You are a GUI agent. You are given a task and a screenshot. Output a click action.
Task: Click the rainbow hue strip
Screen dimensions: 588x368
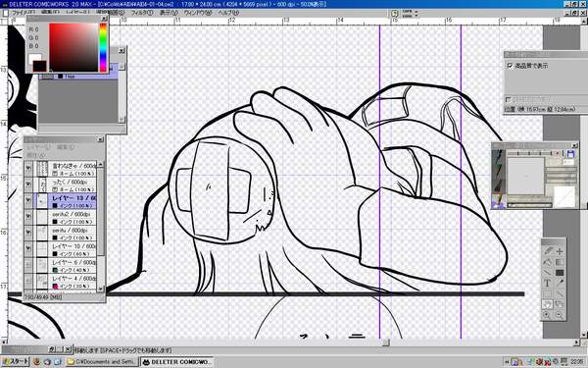tap(103, 47)
